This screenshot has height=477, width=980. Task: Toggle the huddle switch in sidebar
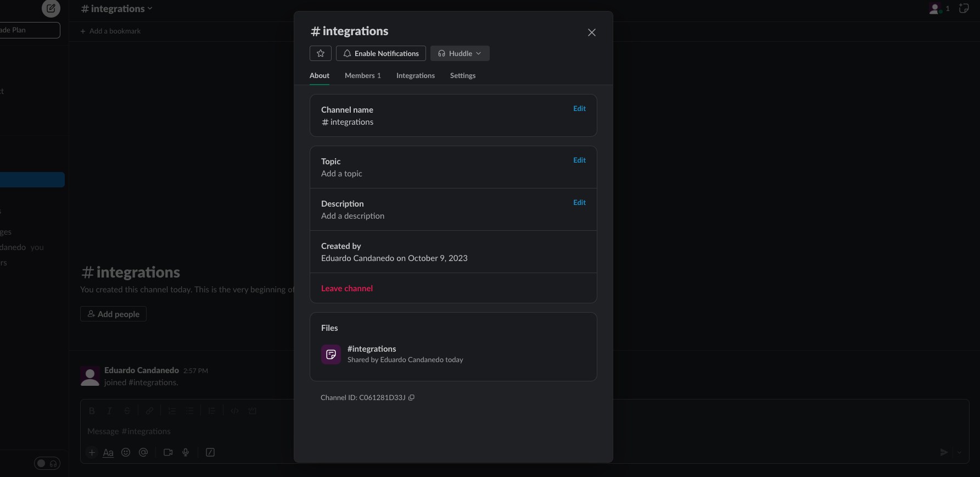coord(47,463)
